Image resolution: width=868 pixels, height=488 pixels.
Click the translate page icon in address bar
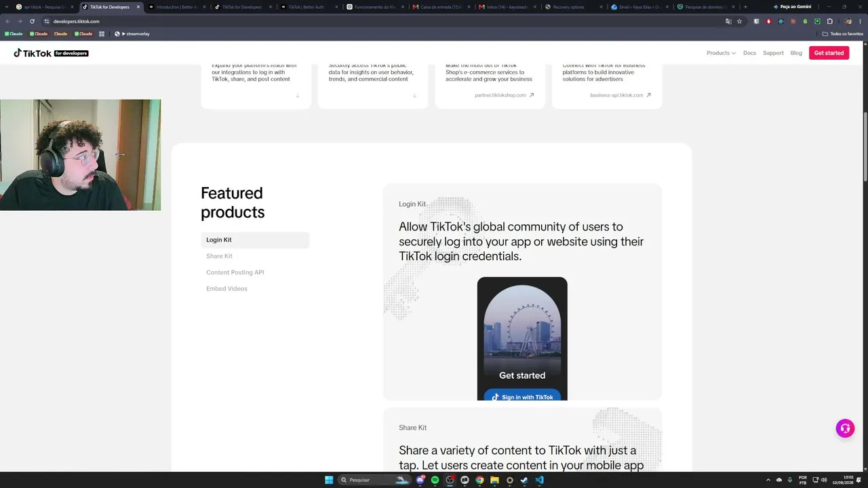[728, 21]
